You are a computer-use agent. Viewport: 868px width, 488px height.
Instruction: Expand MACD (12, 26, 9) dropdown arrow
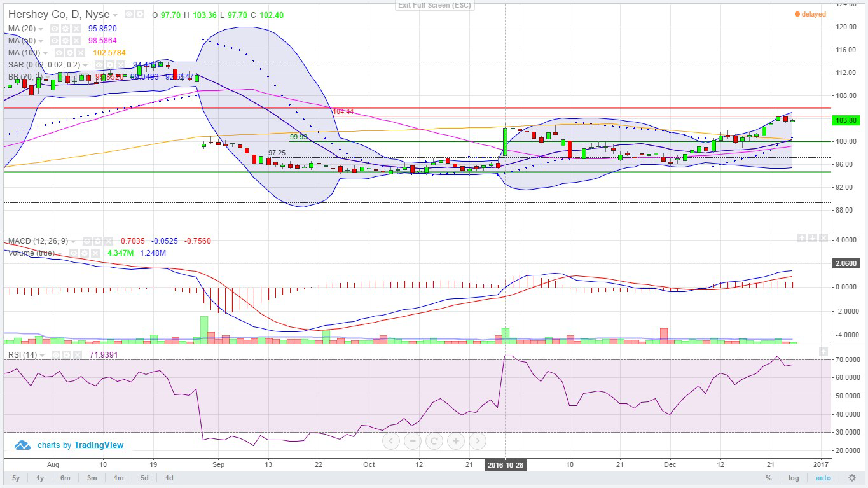[73, 242]
